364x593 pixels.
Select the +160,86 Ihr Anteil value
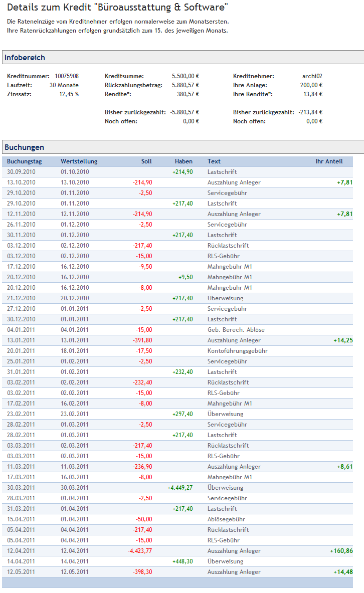[x=341, y=551]
